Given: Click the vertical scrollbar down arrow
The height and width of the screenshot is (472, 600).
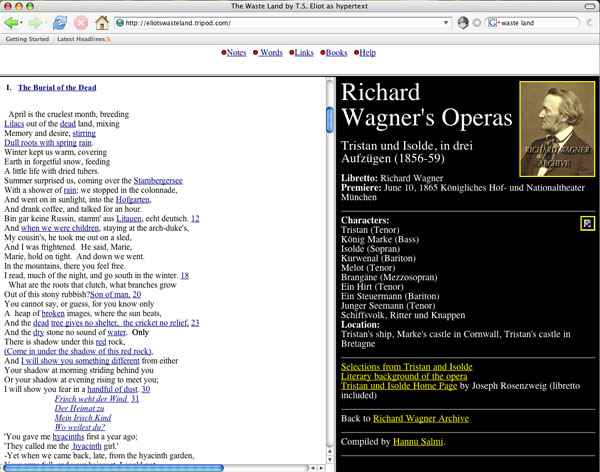Looking at the screenshot, I should point(329,460).
